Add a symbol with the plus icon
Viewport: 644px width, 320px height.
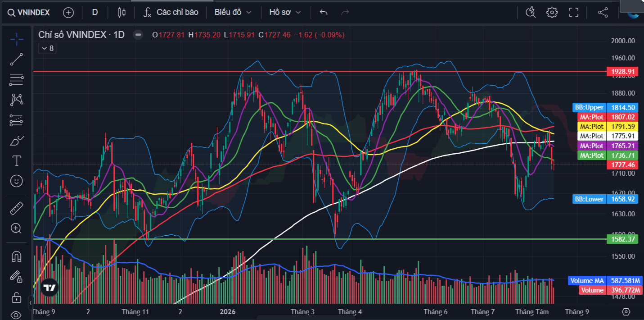pyautogui.click(x=68, y=13)
